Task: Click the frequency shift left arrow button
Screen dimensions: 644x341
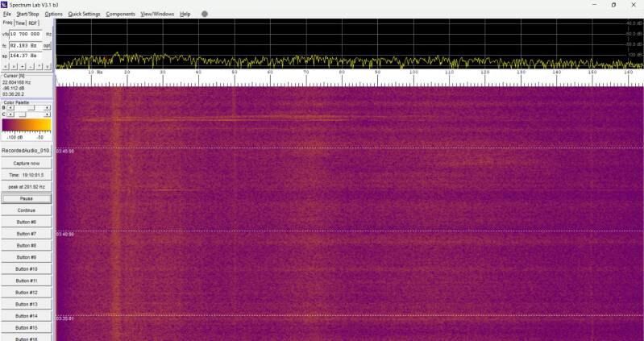Action: click(6, 67)
